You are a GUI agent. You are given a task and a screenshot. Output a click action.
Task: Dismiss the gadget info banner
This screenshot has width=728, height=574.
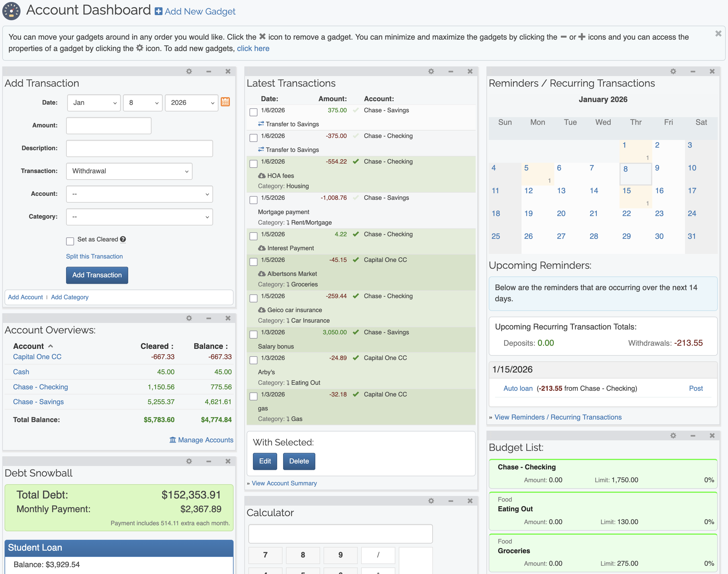tap(718, 34)
